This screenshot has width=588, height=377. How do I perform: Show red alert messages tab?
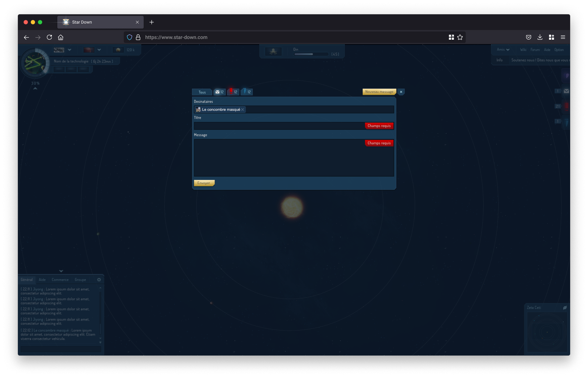pyautogui.click(x=233, y=92)
